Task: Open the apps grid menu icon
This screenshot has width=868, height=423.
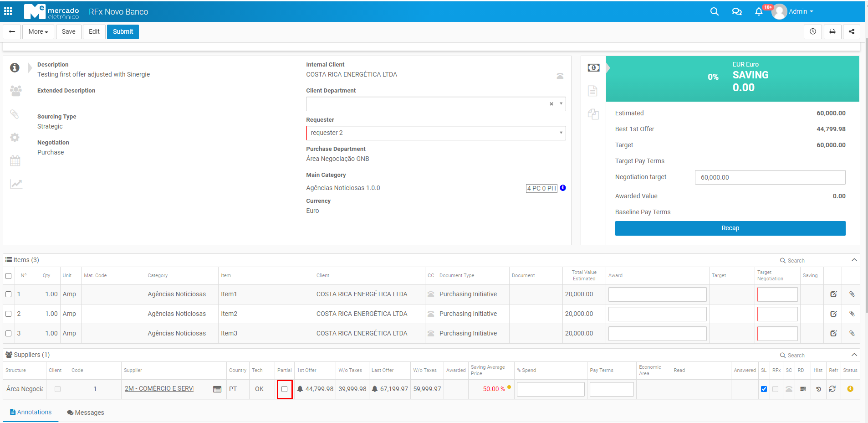Action: 8,11
